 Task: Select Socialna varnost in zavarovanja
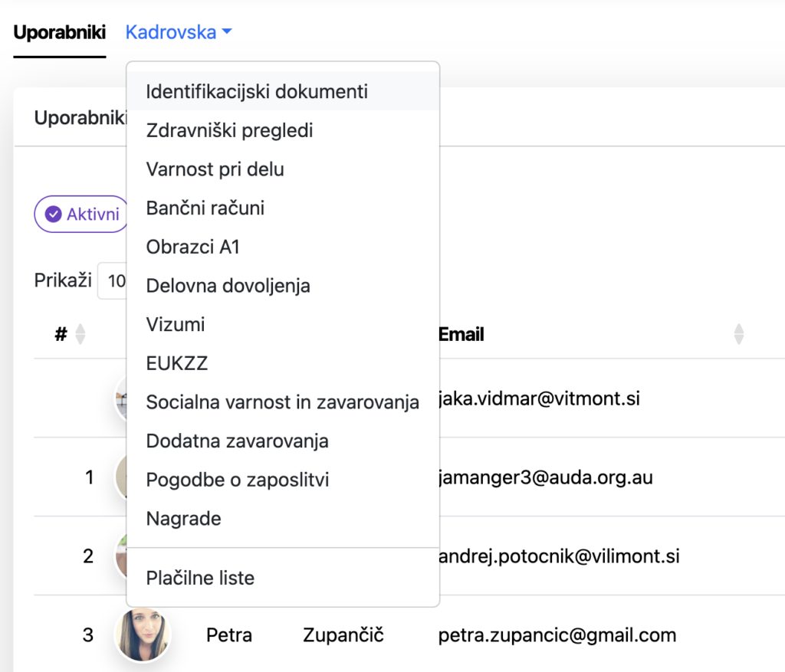coord(282,402)
